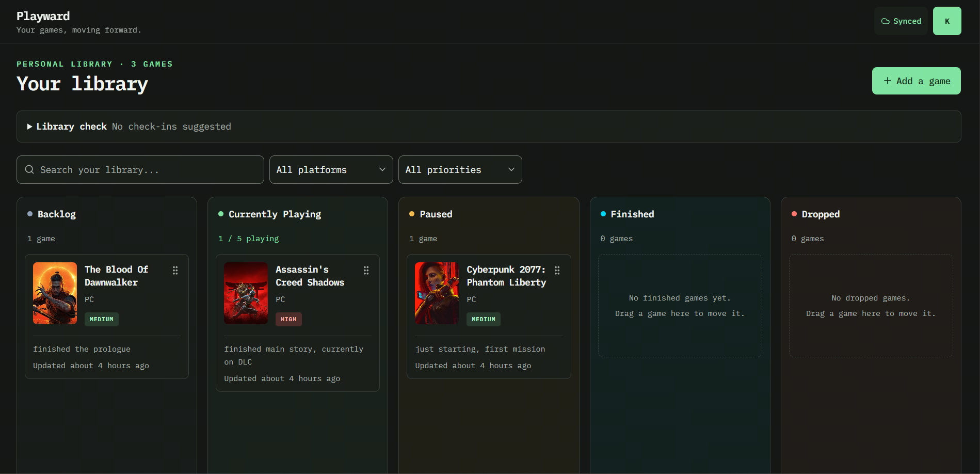Open the All priorities dropdown
Screen dimensions: 980x474
[460, 169]
